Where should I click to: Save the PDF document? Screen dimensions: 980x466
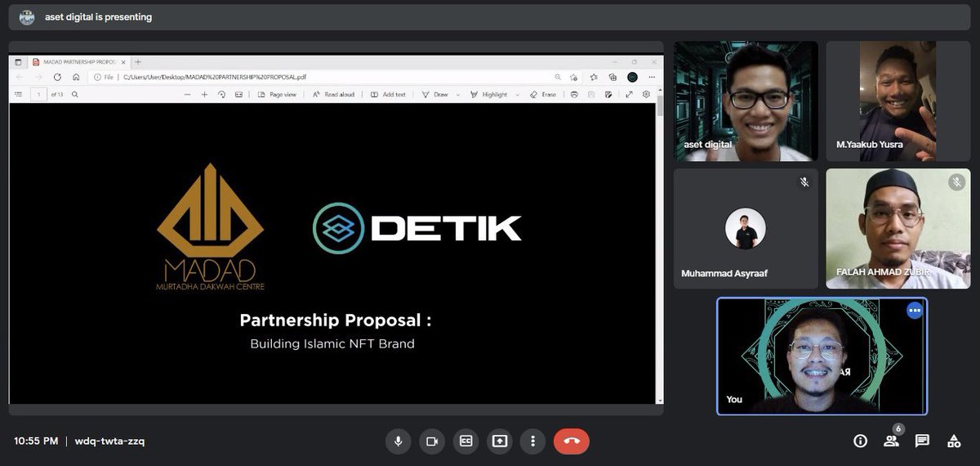pos(591,95)
